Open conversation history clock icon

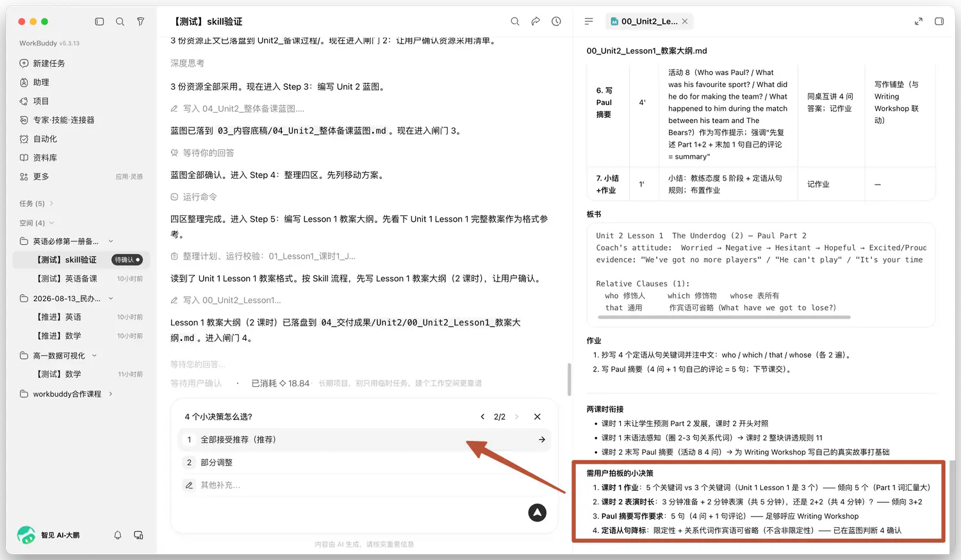click(556, 21)
